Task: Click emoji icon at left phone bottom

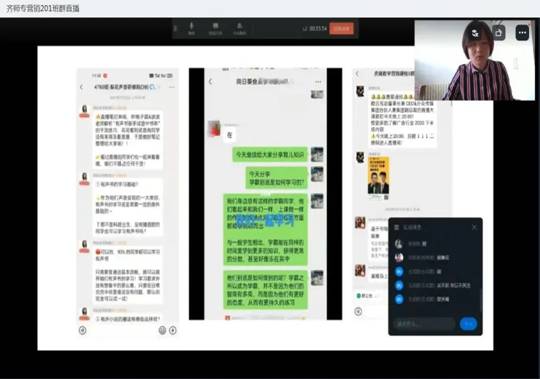Action: coord(162,330)
